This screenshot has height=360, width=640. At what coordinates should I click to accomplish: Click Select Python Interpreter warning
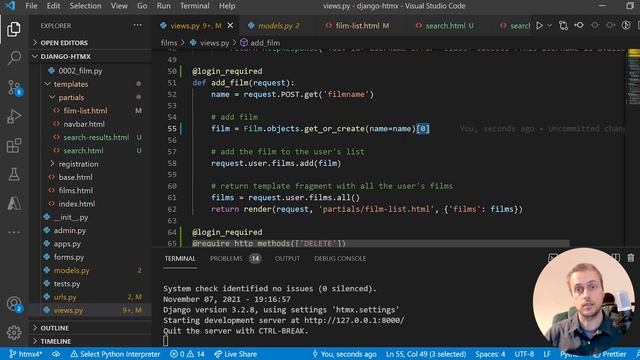click(x=115, y=354)
